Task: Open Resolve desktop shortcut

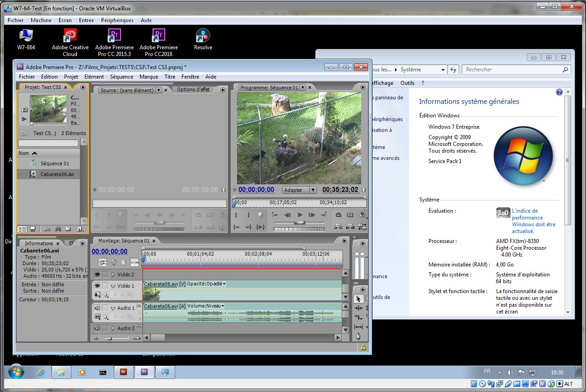Action: tap(203, 39)
